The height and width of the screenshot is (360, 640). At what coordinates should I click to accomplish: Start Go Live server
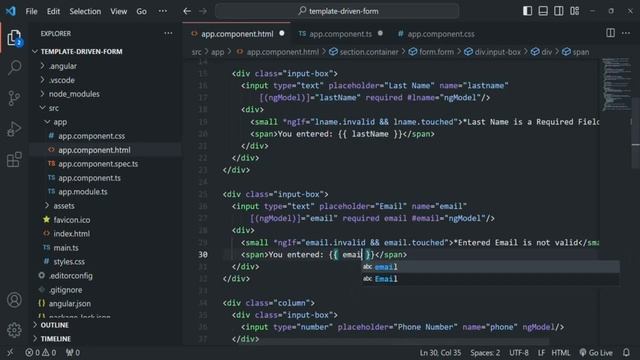(x=596, y=352)
